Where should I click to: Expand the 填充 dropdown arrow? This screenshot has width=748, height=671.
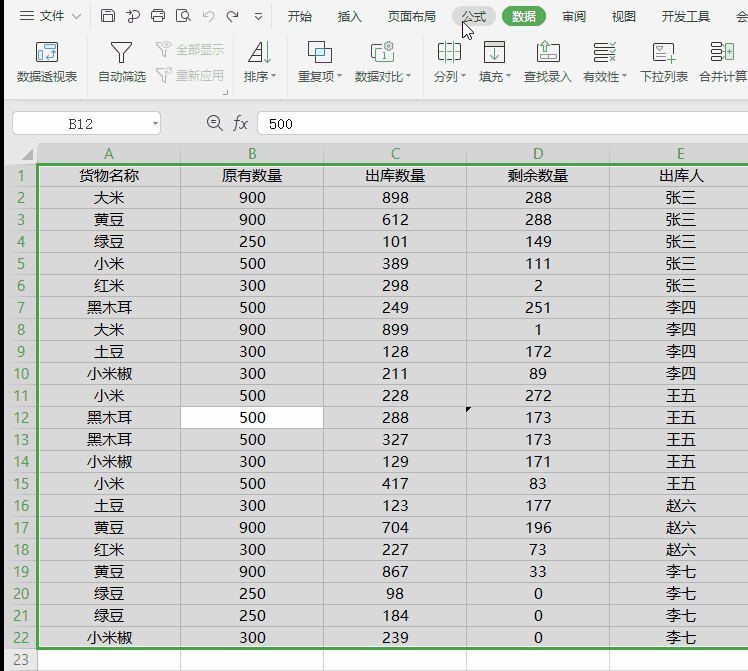509,76
